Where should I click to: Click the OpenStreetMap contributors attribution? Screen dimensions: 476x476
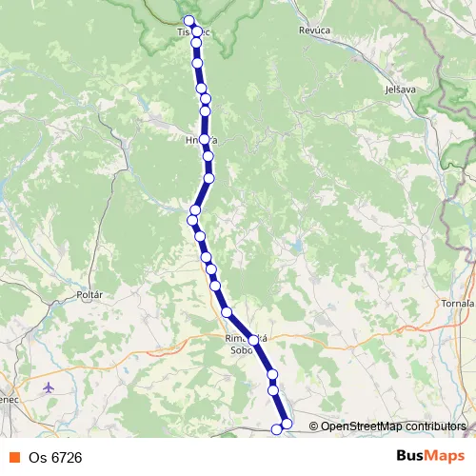pos(387,426)
